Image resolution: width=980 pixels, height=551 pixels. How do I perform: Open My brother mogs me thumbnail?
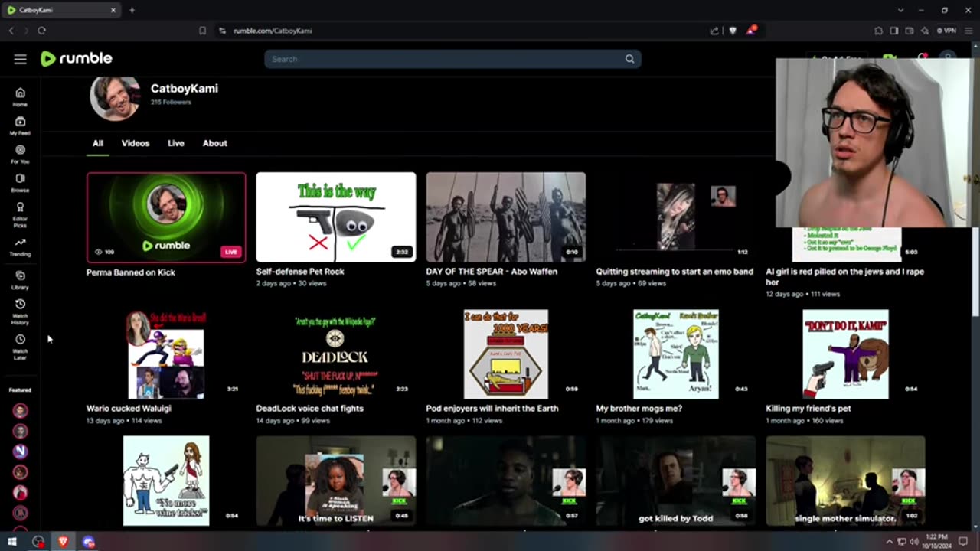676,354
